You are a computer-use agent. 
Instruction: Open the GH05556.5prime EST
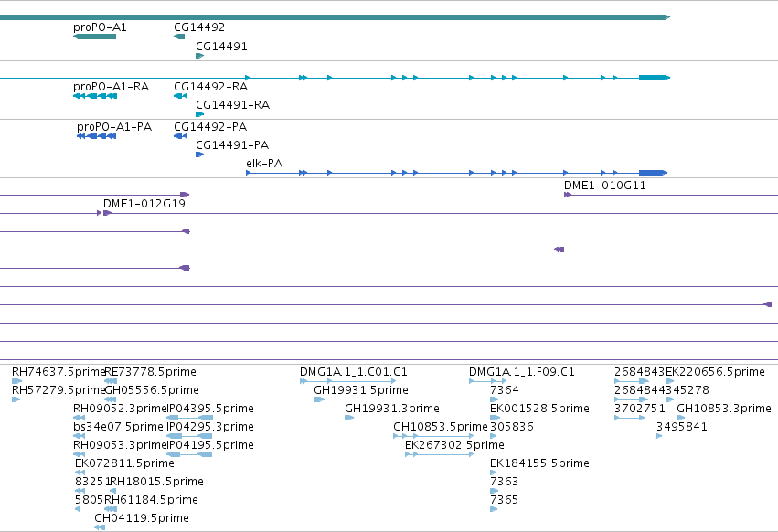click(x=152, y=390)
